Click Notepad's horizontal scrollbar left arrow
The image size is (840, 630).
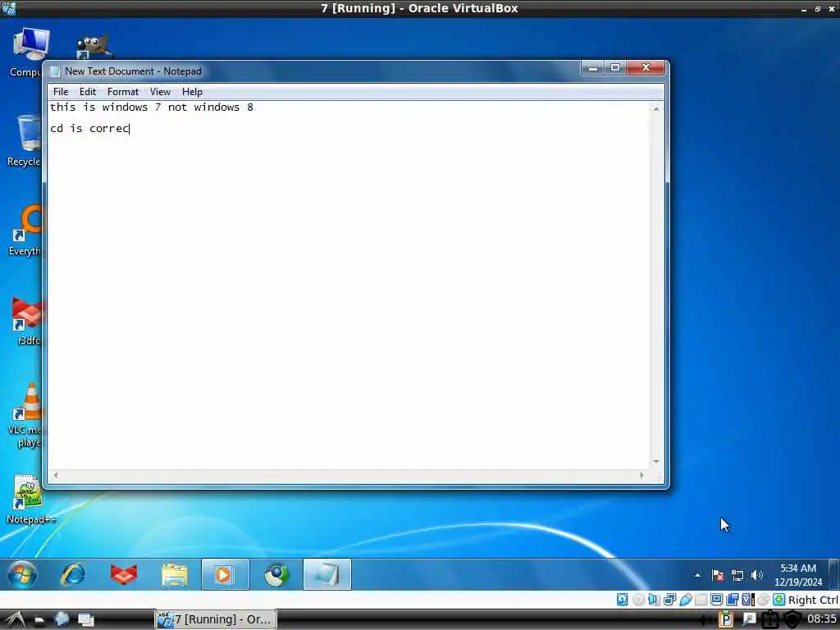tap(56, 475)
